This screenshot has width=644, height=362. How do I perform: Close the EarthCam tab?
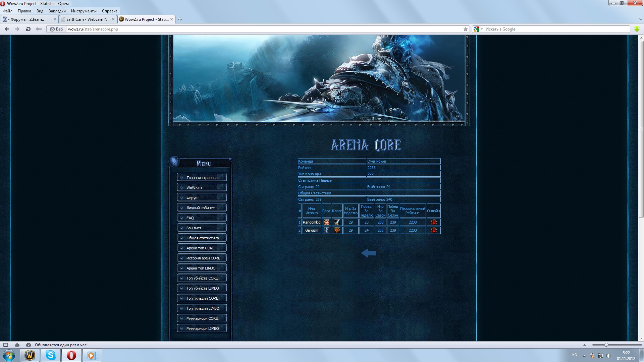[113, 19]
